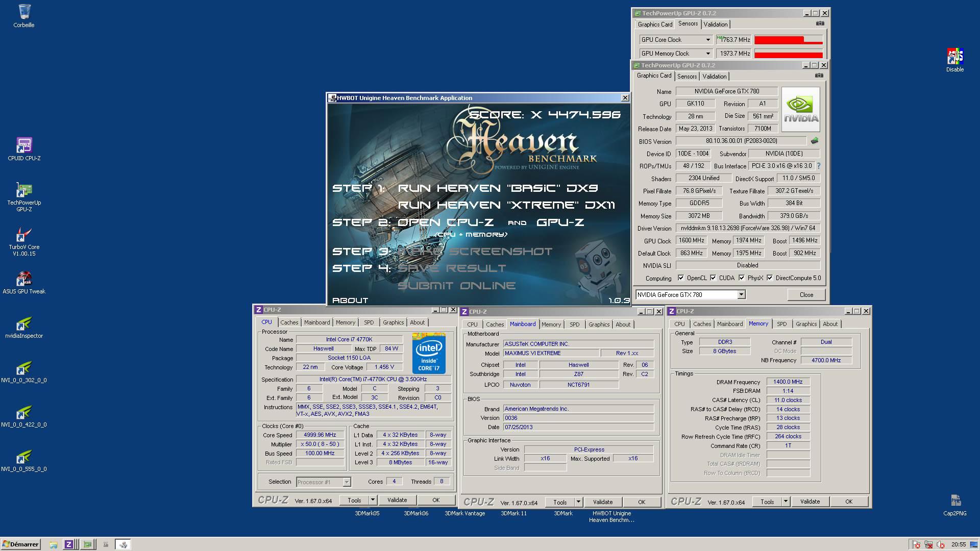Click the Core Speed value 4999.96 MHz
This screenshot has width=980, height=551.
320,435
